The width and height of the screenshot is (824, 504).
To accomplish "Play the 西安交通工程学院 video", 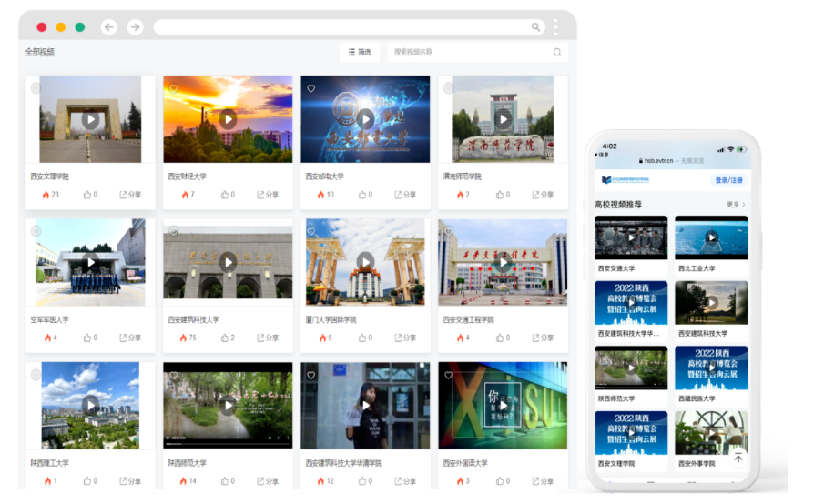I will [x=504, y=262].
